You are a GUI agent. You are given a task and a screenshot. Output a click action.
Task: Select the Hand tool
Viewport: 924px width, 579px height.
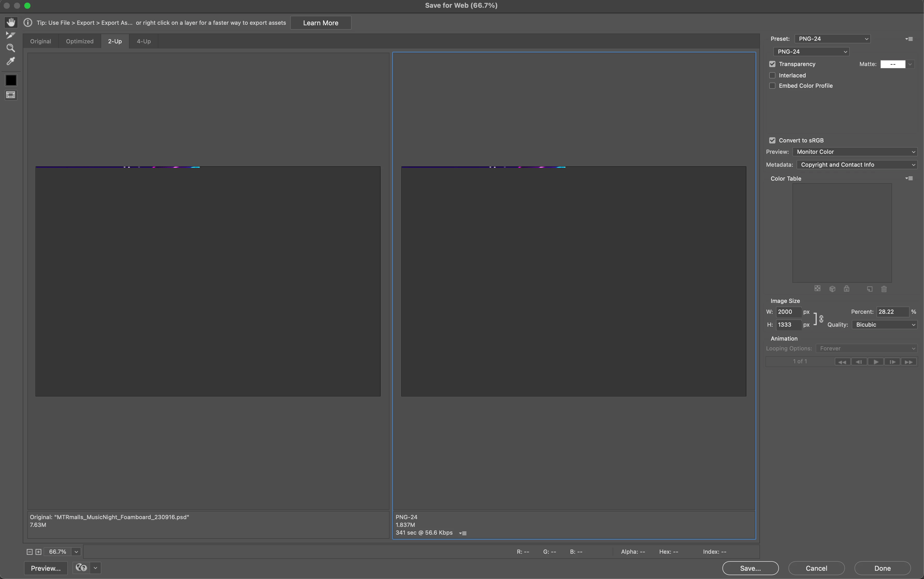[11, 22]
